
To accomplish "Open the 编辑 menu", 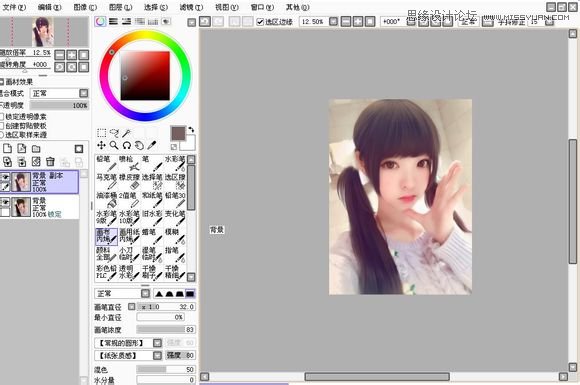I will click(x=50, y=7).
